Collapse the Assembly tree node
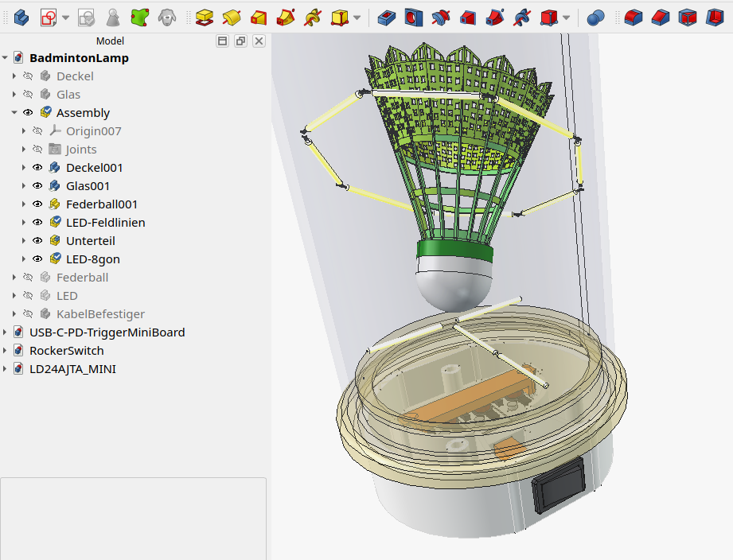This screenshot has height=560, width=733. pos(14,113)
